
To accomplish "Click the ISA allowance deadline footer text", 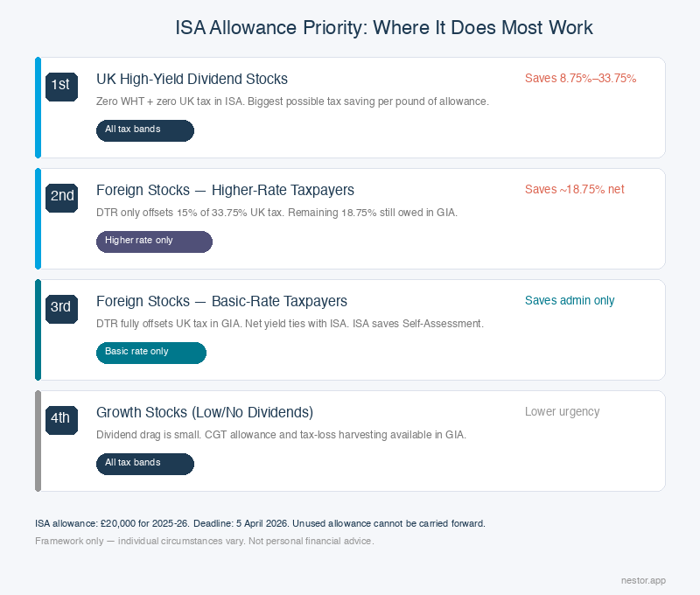I will (x=259, y=523).
